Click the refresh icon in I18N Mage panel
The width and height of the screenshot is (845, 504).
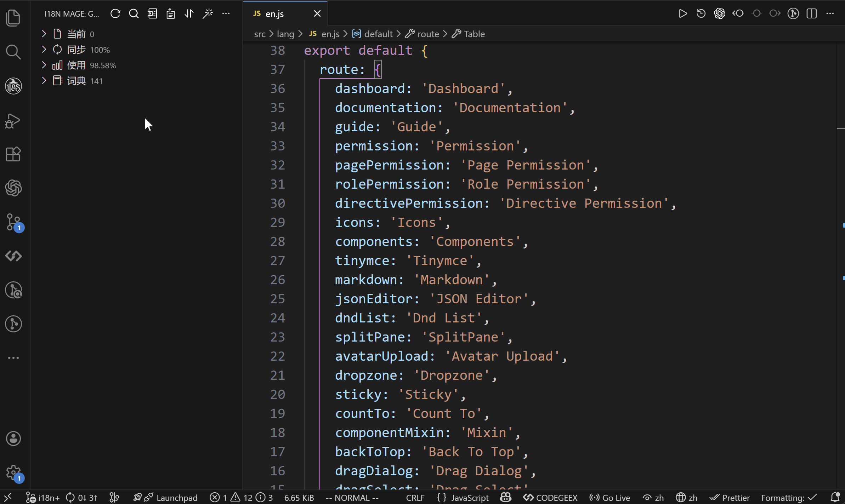pos(115,14)
